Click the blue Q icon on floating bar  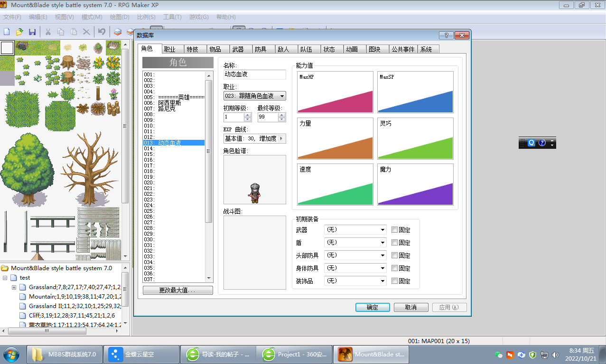pos(531,143)
